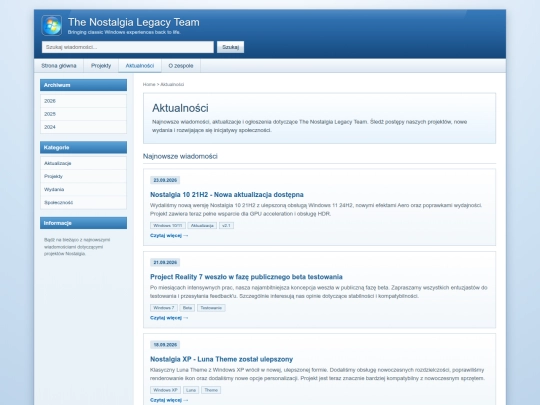
Task: Go to Strona główna tab
Action: (x=59, y=66)
